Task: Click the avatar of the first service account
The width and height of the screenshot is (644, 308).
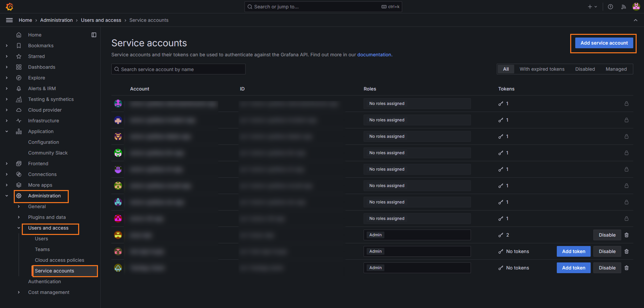Action: pyautogui.click(x=118, y=104)
